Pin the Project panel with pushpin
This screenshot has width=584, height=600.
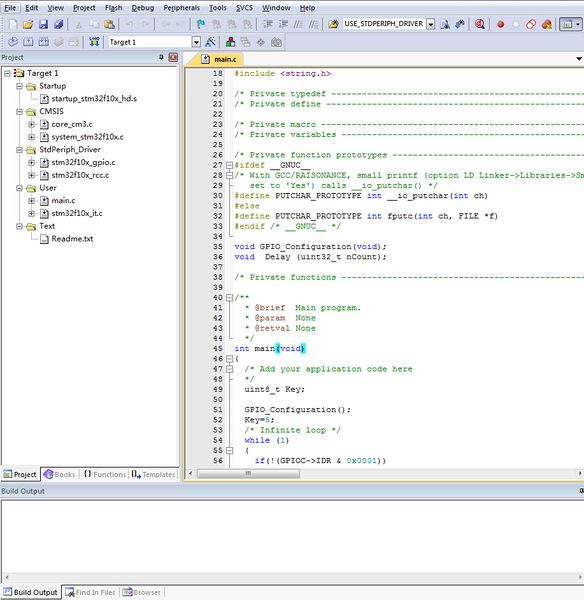(x=161, y=57)
